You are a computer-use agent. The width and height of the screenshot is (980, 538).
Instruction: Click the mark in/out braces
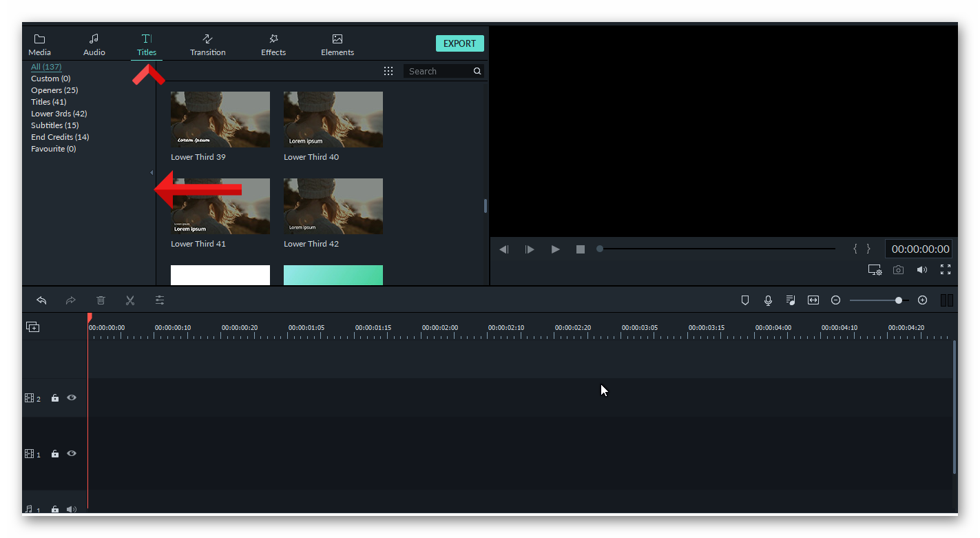(x=862, y=249)
